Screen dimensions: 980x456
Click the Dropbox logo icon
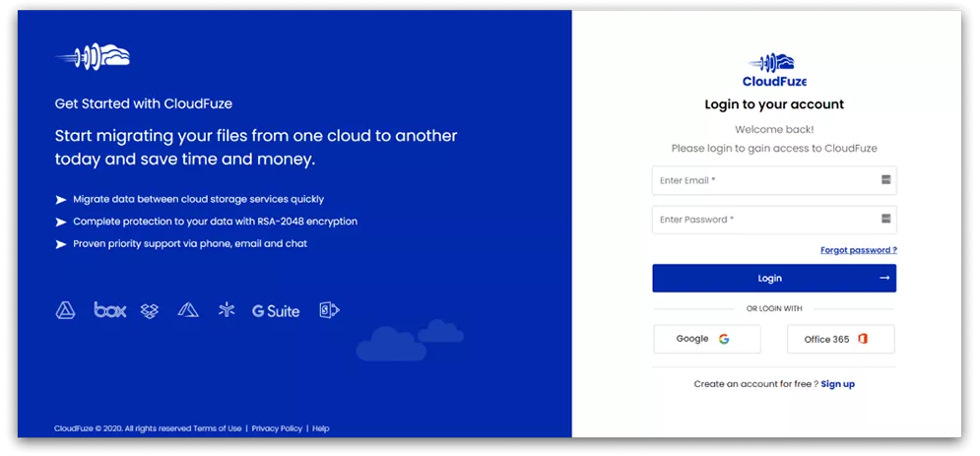pyautogui.click(x=150, y=310)
